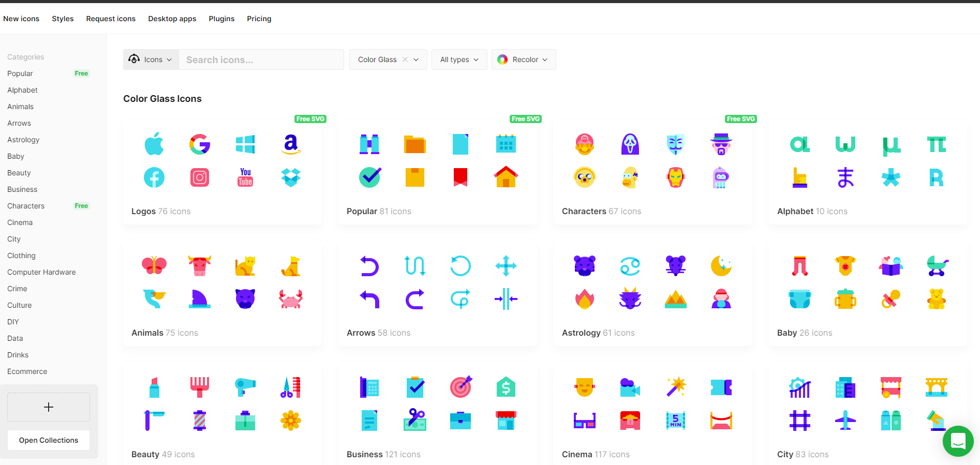Viewport: 980px width, 465px height.
Task: Select the YouTube logo icon
Action: tap(245, 177)
